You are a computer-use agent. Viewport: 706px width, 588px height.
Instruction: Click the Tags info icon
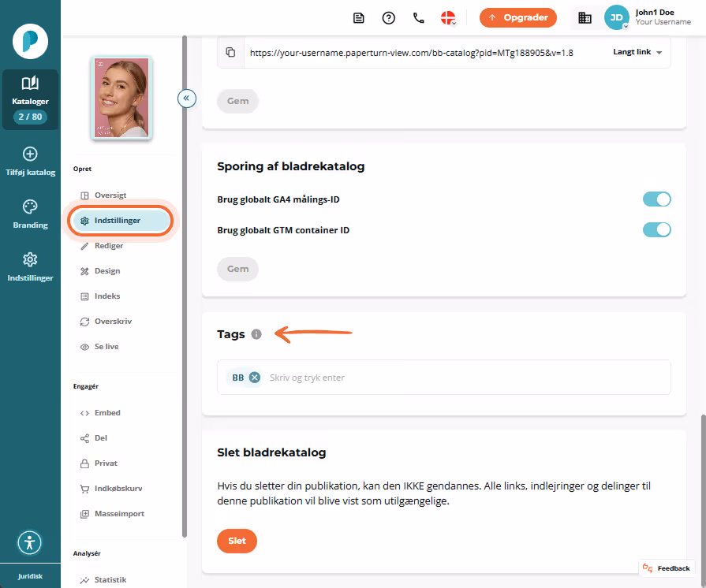(x=256, y=334)
